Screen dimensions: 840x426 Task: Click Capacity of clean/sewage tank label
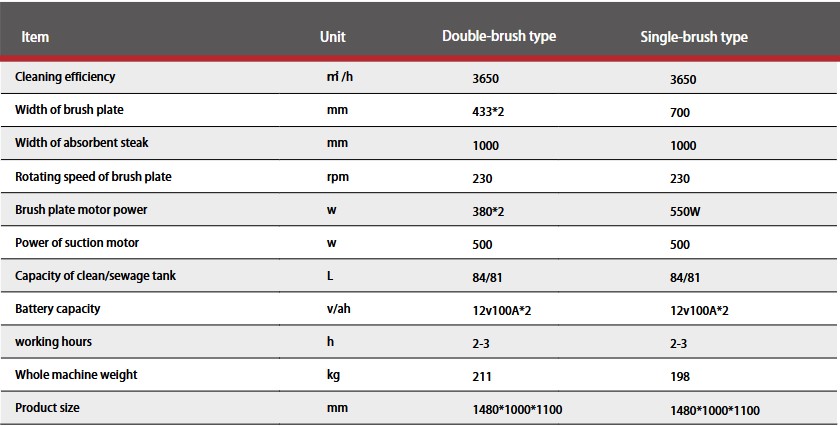click(x=95, y=276)
